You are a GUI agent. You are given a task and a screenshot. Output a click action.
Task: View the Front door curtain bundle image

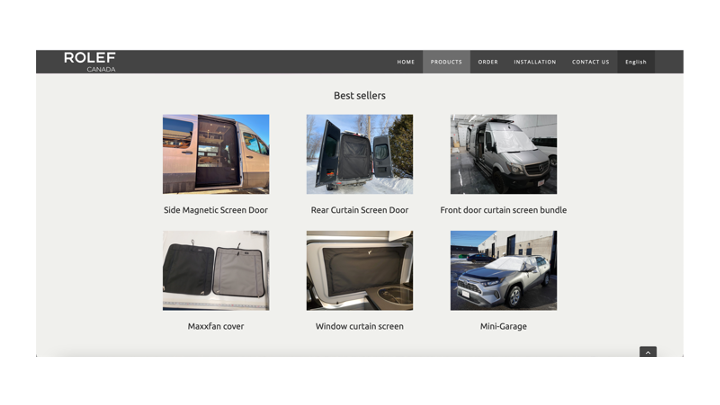(x=504, y=154)
